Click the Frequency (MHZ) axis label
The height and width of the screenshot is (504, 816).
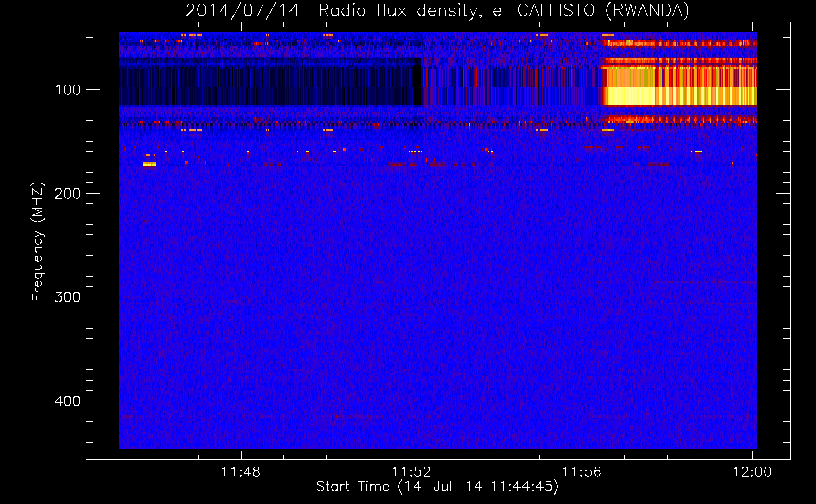coord(38,242)
